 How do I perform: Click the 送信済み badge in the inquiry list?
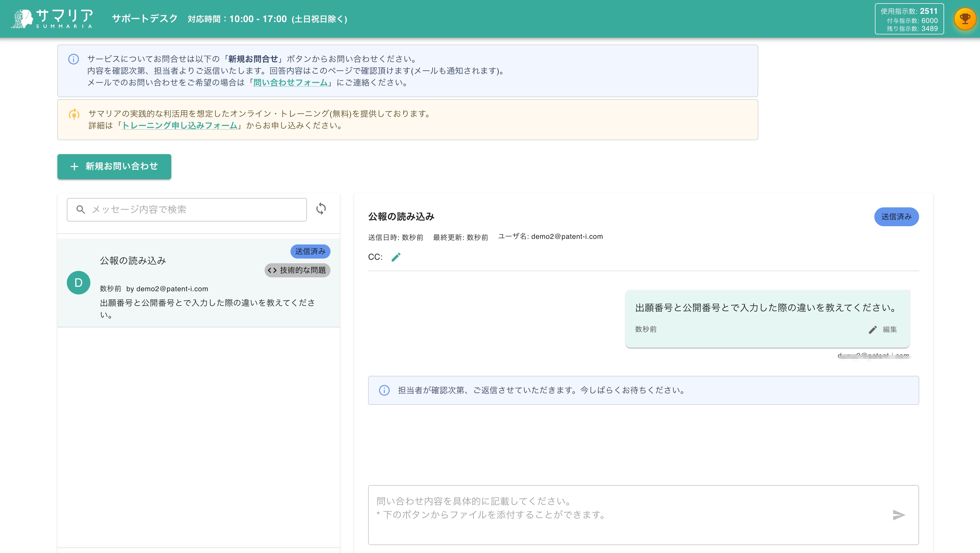click(310, 251)
